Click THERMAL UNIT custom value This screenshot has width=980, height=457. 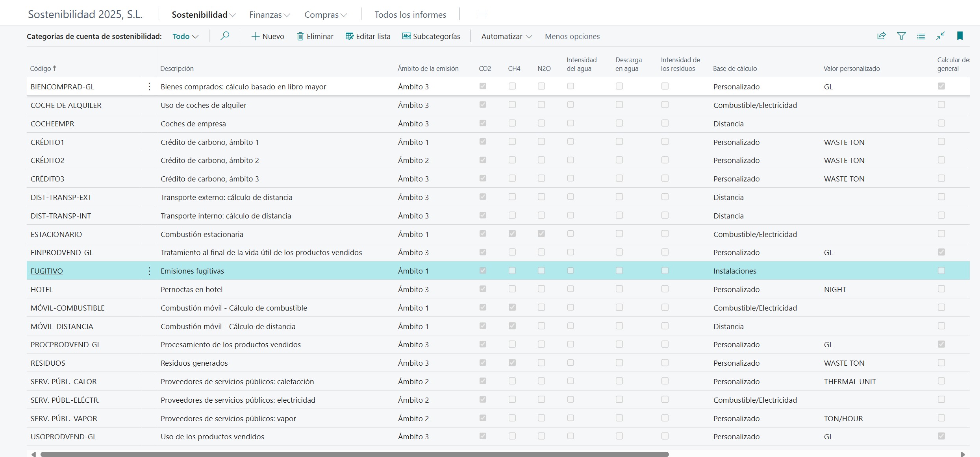850,381
